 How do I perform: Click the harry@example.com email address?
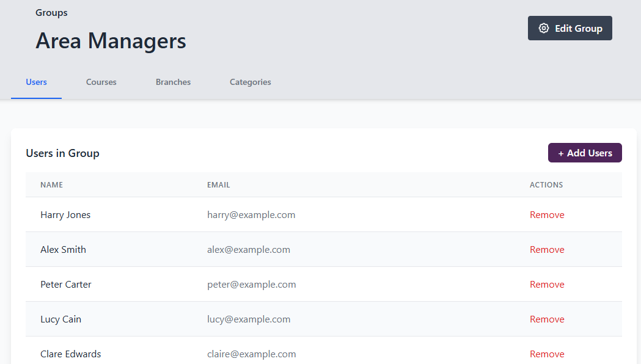[x=251, y=215]
